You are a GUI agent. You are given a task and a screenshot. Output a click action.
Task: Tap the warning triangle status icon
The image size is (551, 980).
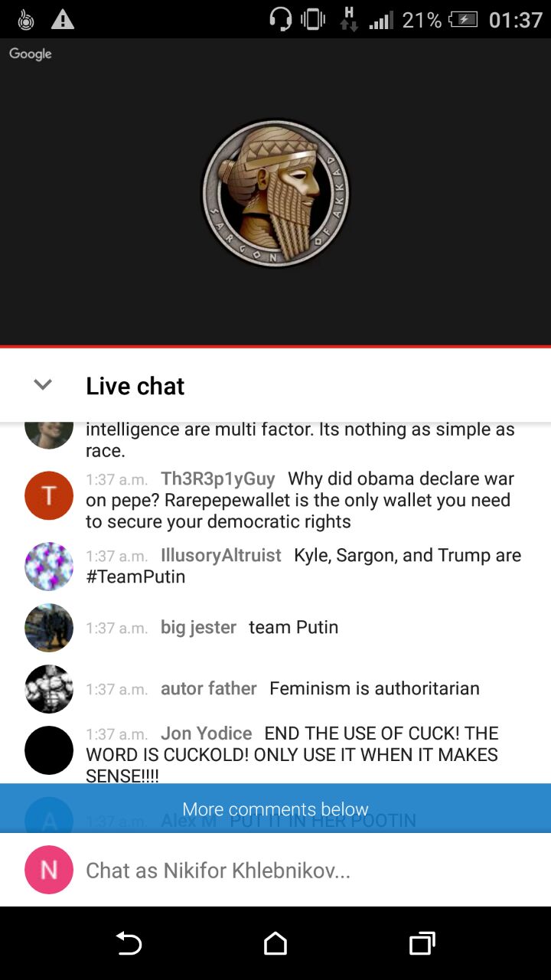(x=63, y=19)
